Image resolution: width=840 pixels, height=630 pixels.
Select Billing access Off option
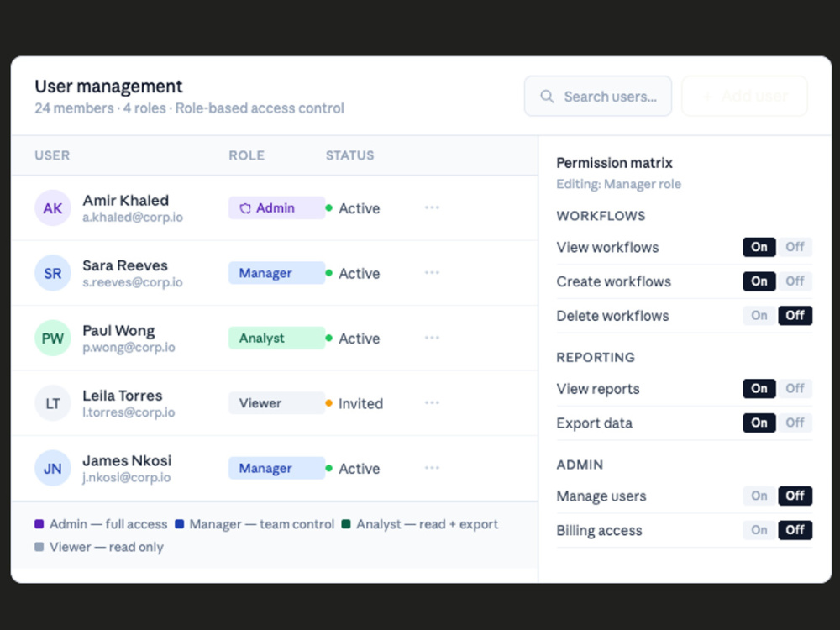pos(795,530)
